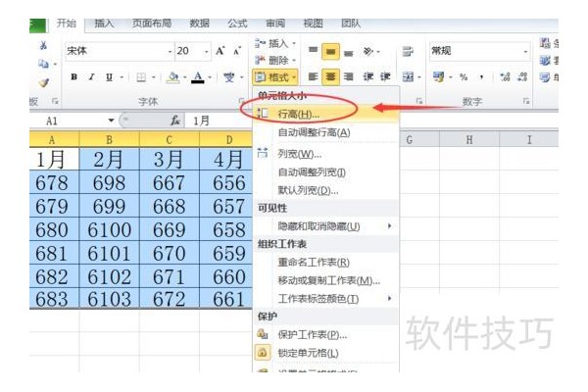Choose 自动调整列宽(I) menu item

(x=325, y=172)
